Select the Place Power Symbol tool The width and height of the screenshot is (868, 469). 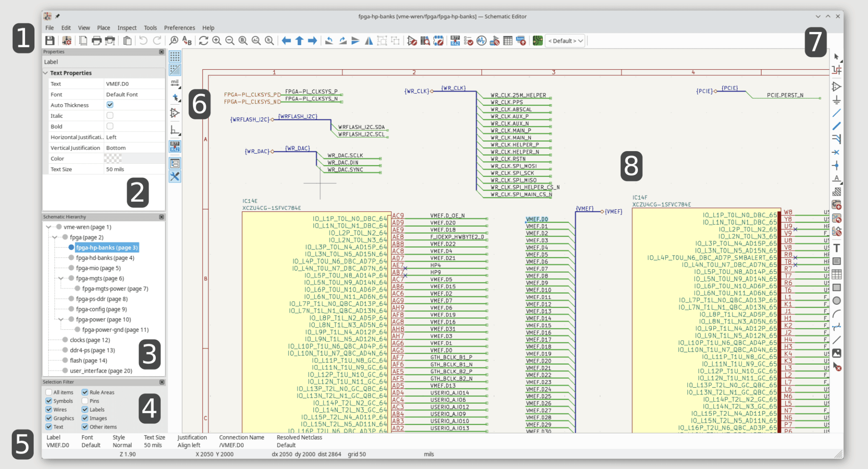pos(837,100)
